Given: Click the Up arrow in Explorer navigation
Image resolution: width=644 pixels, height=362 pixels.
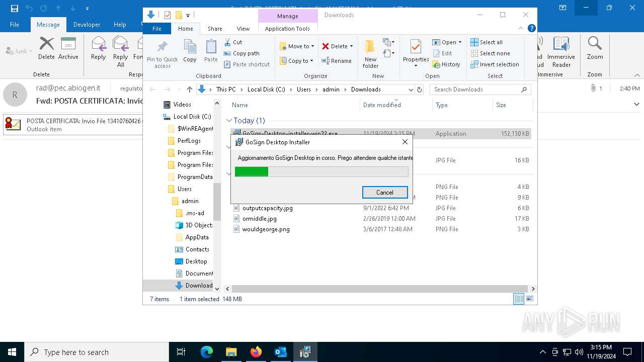Looking at the screenshot, I should pyautogui.click(x=190, y=89).
